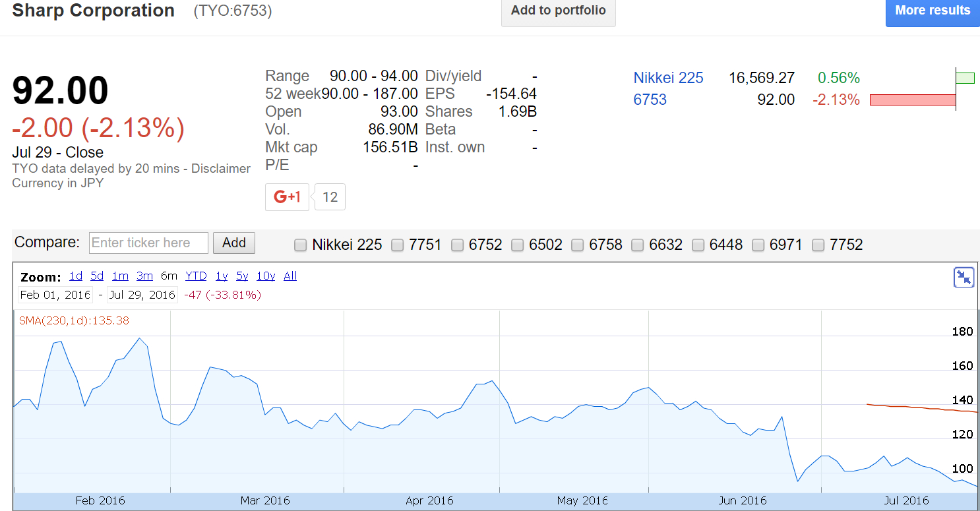The height and width of the screenshot is (511, 980).
Task: Click the Add ticker button
Action: (233, 243)
